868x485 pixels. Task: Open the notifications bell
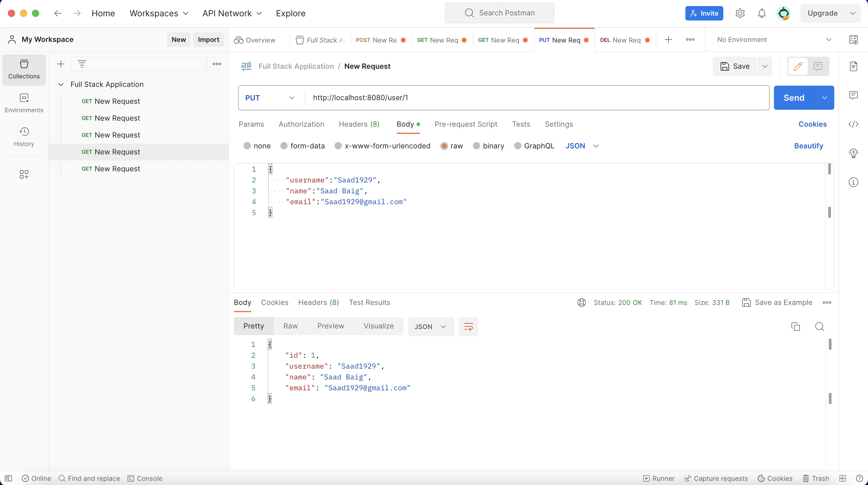(761, 13)
